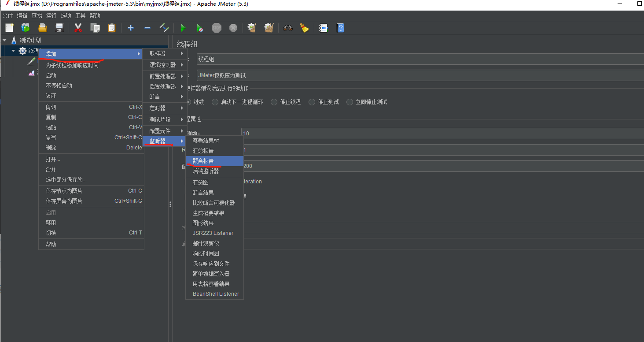Open 后置处理器 submenu
The image size is (644, 342).
(x=165, y=86)
